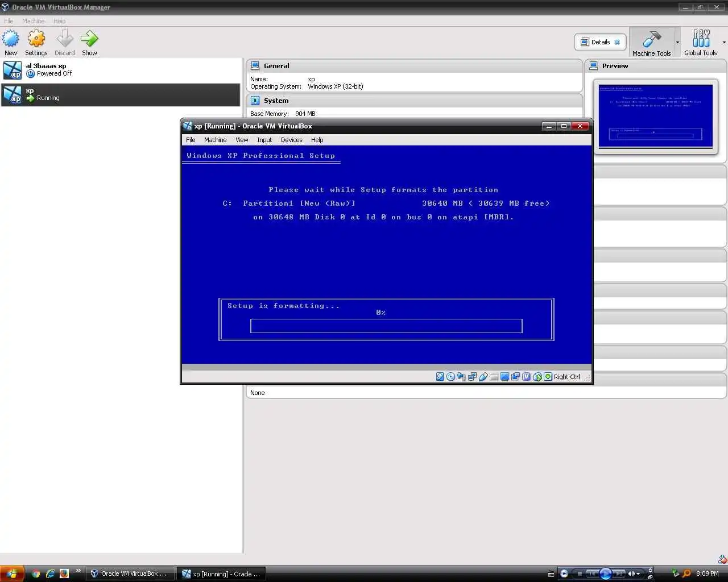728x582 pixels.
Task: Click the on-screen keyboard tray icon
Action: [x=551, y=574]
